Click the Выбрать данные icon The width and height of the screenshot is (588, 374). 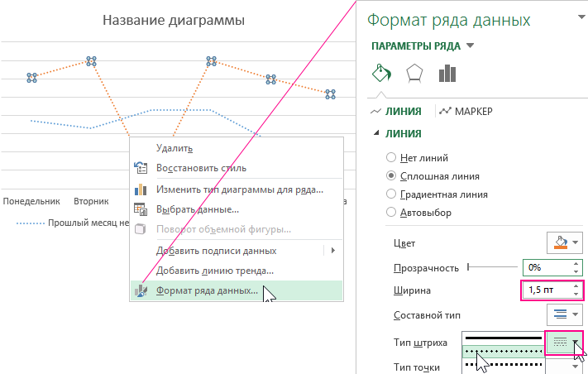(x=141, y=209)
